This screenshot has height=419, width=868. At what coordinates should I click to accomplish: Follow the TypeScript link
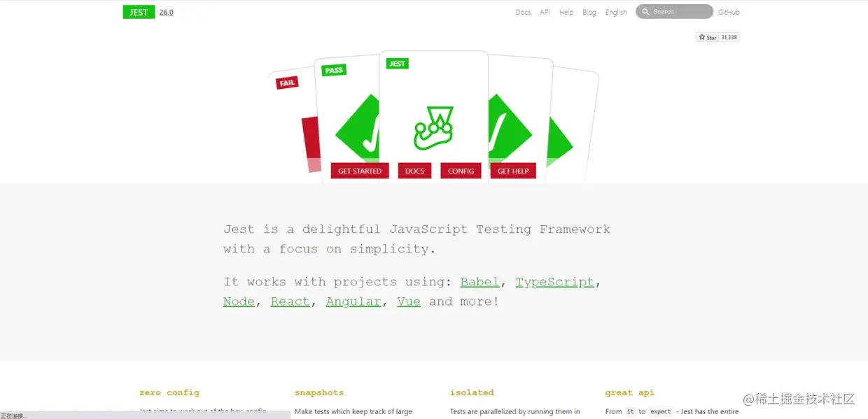pos(554,282)
